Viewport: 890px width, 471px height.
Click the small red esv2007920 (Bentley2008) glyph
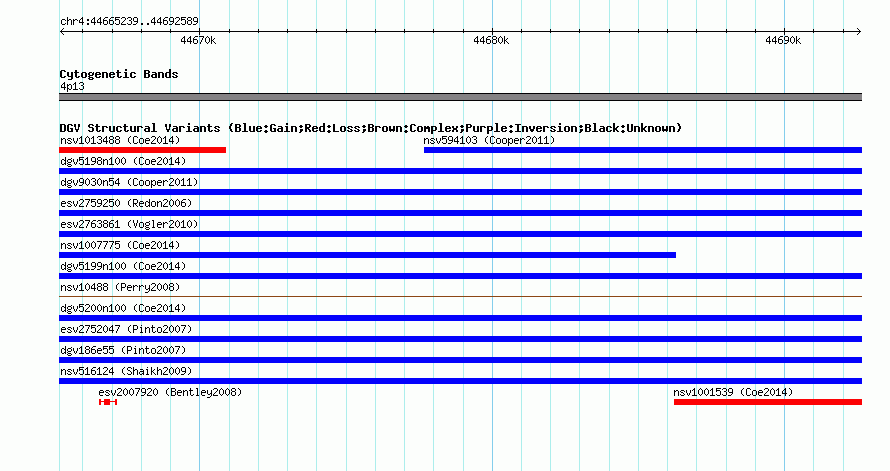click(108, 402)
